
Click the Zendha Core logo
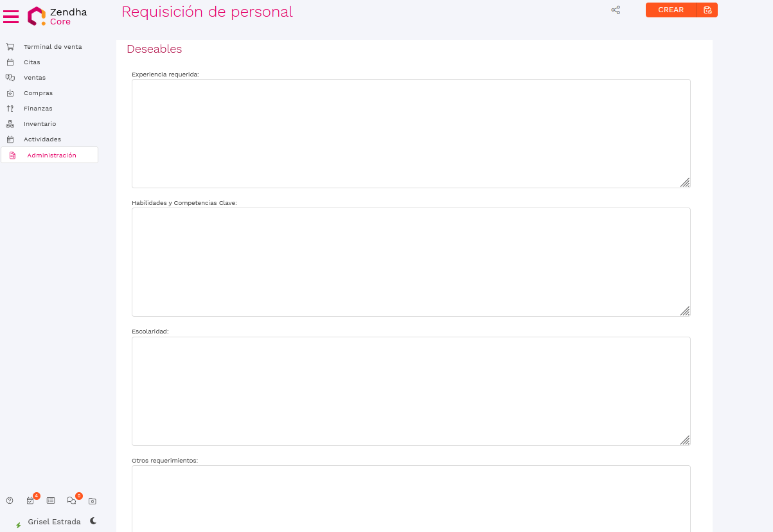pos(57,17)
